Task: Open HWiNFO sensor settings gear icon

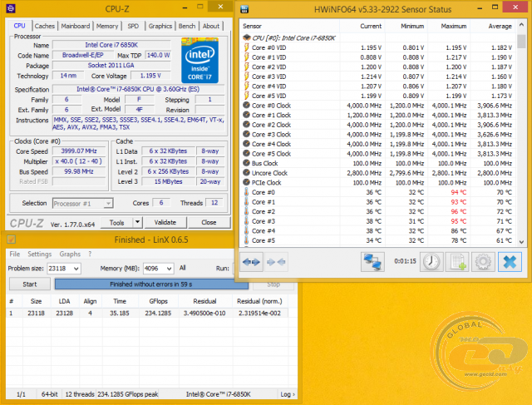Action: click(x=483, y=262)
